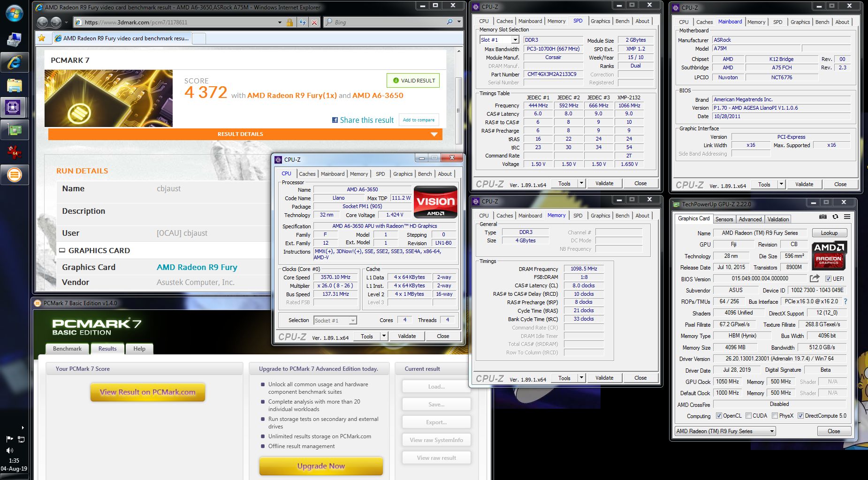Screen dimensions: 868x480
Task: Open the GPU-Z hamburger menu
Action: [x=847, y=217]
